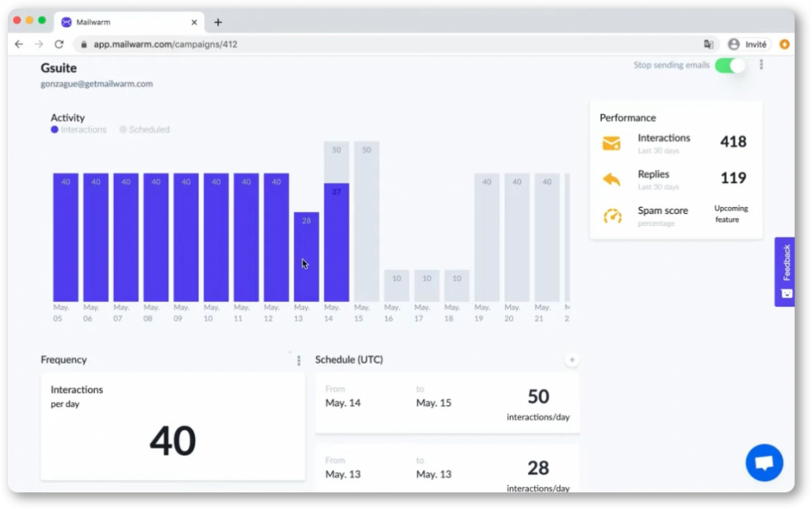
Task: Reload the page with refresh icon
Action: pos(59,44)
